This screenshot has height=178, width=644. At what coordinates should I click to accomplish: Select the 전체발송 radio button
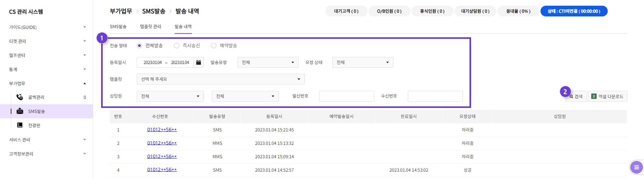click(139, 46)
